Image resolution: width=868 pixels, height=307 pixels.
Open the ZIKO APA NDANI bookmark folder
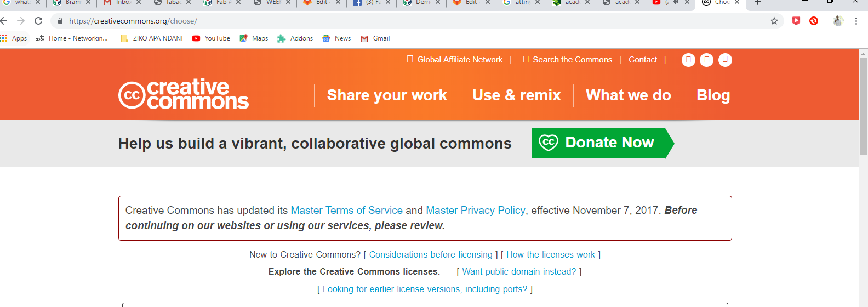[152, 38]
